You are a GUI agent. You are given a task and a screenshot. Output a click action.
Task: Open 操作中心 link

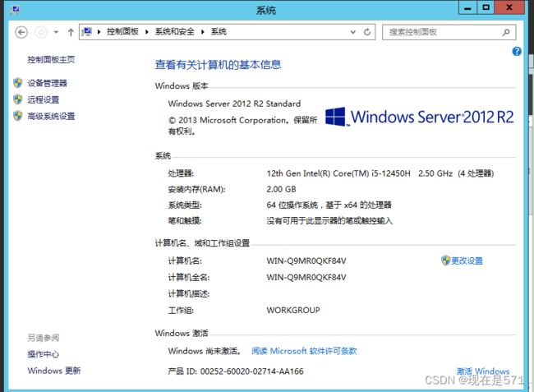coord(44,354)
